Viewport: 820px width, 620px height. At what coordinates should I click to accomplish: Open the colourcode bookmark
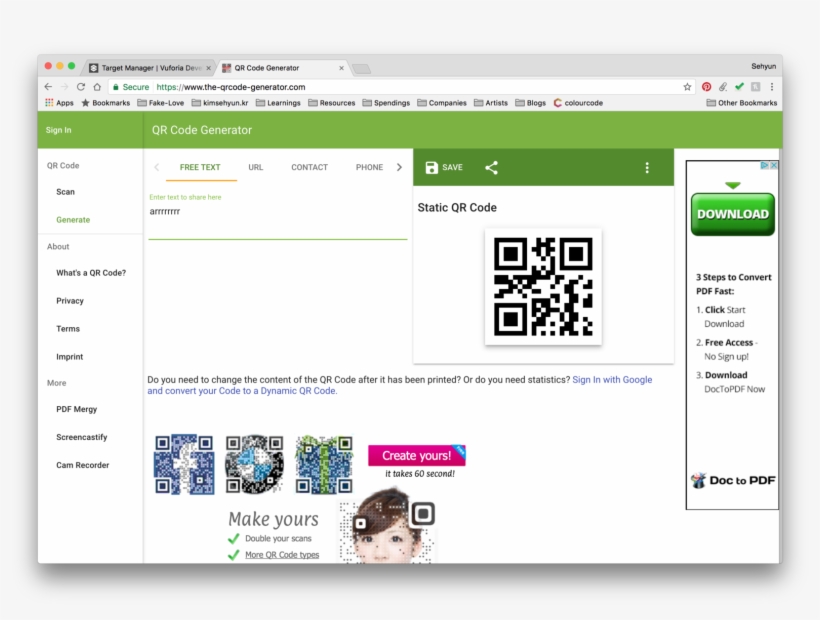[578, 103]
